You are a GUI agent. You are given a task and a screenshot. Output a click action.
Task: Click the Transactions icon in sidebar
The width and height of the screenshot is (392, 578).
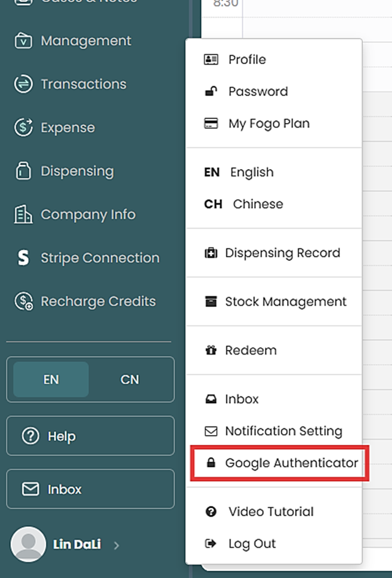pos(23,84)
